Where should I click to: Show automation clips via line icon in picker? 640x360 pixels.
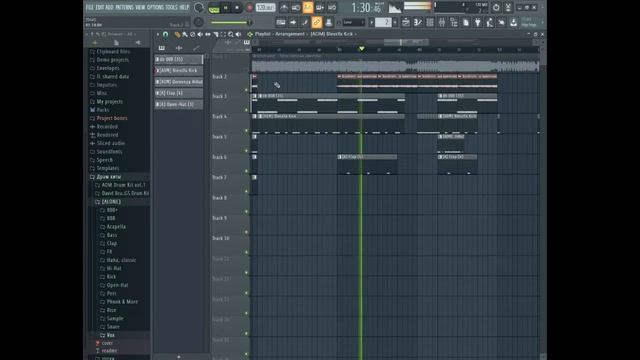pos(196,48)
